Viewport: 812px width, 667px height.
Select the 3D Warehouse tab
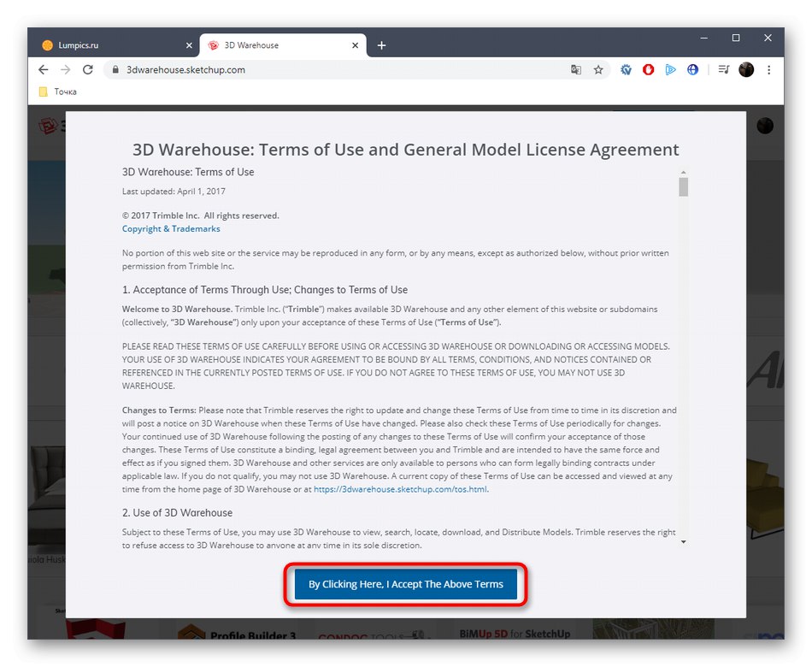click(283, 45)
